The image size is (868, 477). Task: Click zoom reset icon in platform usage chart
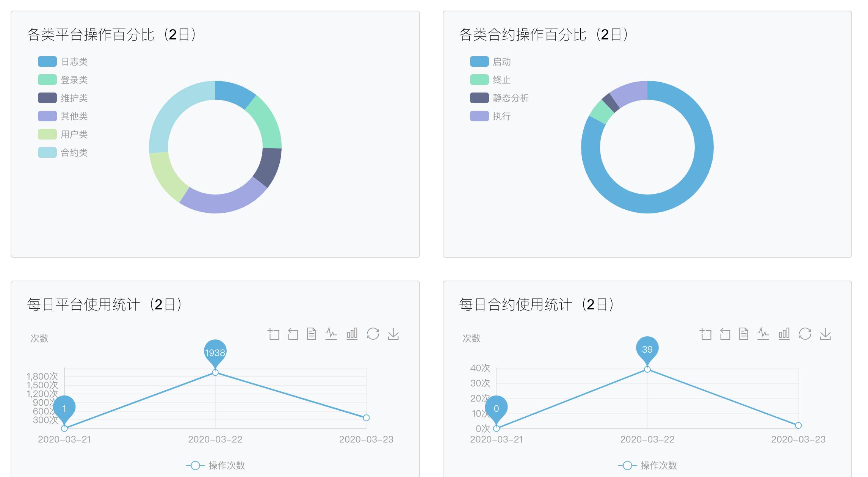click(293, 334)
